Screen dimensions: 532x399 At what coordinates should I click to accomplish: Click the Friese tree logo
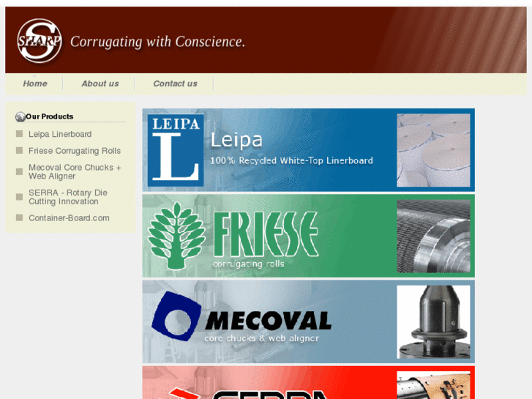coord(176,236)
